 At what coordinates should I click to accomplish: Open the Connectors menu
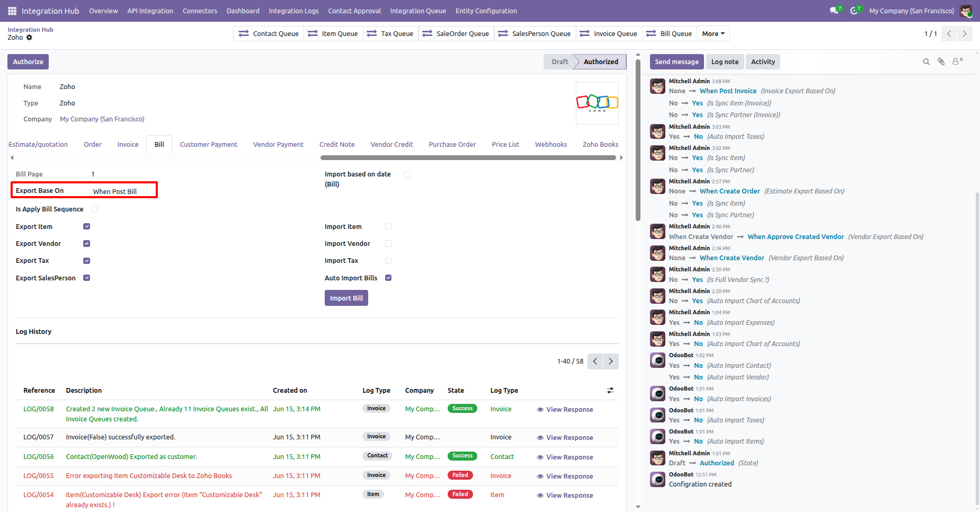200,11
